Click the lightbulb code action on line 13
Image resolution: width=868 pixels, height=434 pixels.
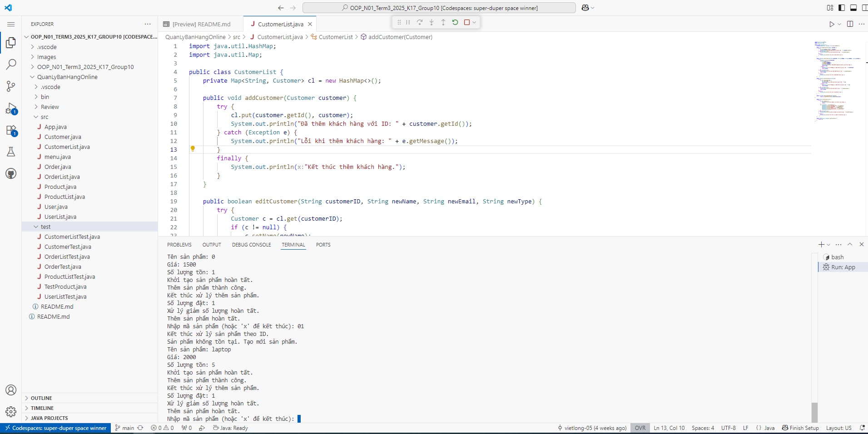193,149
